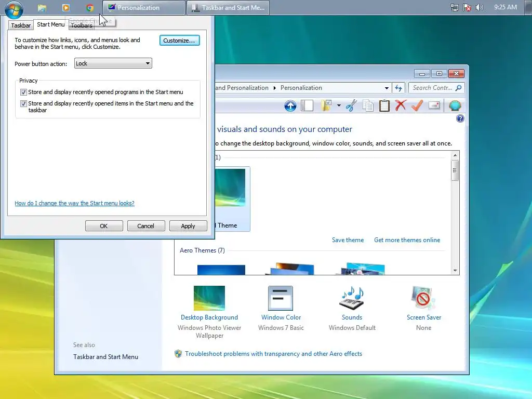
Task: Open the folder options dropdown arrow in toolbar
Action: [x=339, y=105]
